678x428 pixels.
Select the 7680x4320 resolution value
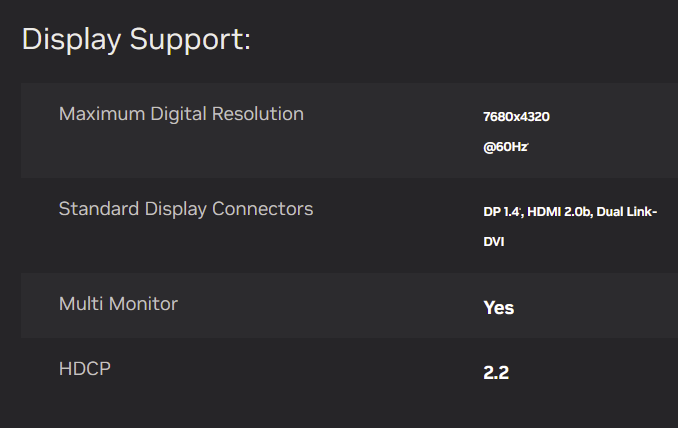[516, 117]
